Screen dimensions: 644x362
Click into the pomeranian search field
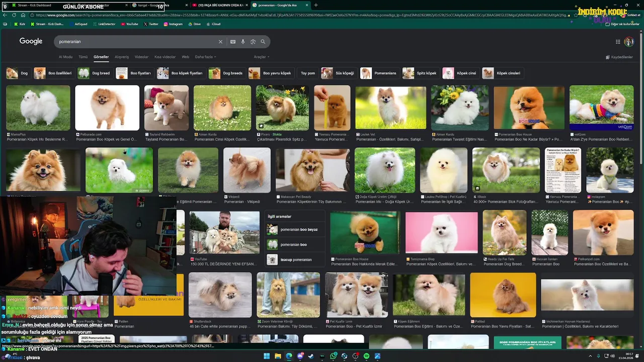point(136,42)
